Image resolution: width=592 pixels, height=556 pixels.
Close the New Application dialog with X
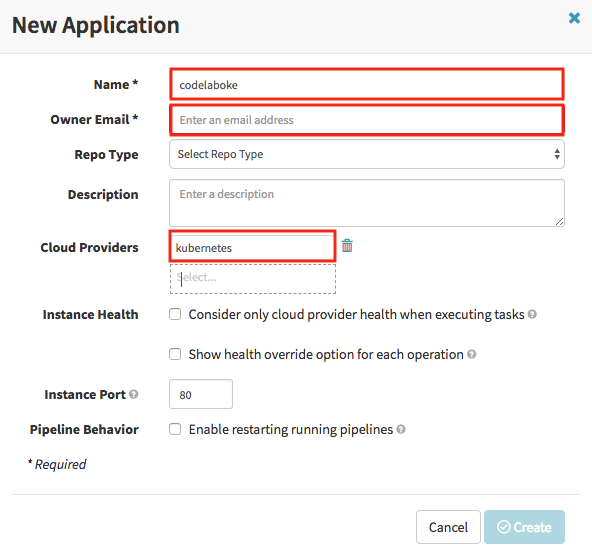[574, 18]
